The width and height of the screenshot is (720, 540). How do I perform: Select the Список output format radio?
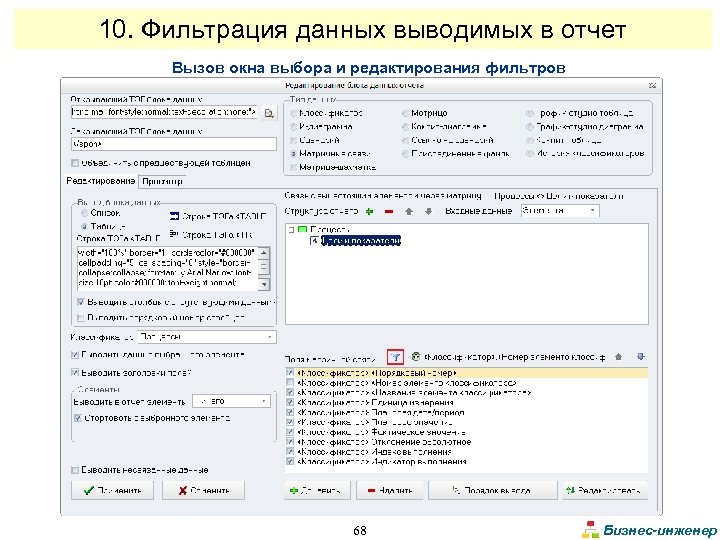tap(84, 213)
